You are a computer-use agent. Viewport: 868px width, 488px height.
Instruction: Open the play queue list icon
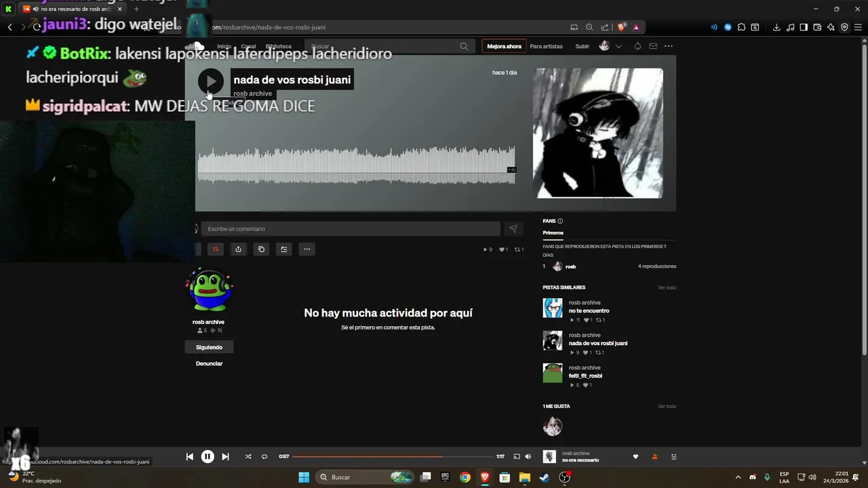pyautogui.click(x=673, y=457)
